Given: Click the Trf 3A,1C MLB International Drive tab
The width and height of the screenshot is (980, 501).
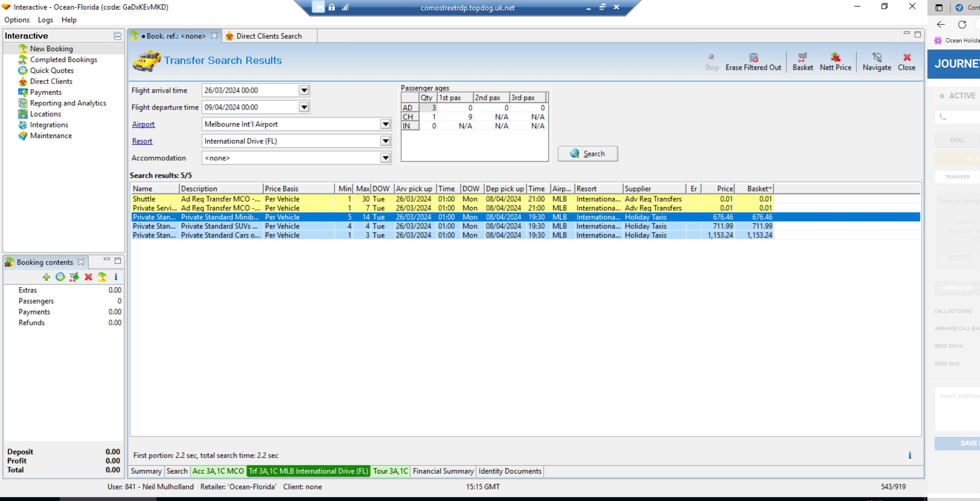Looking at the screenshot, I should [x=308, y=471].
